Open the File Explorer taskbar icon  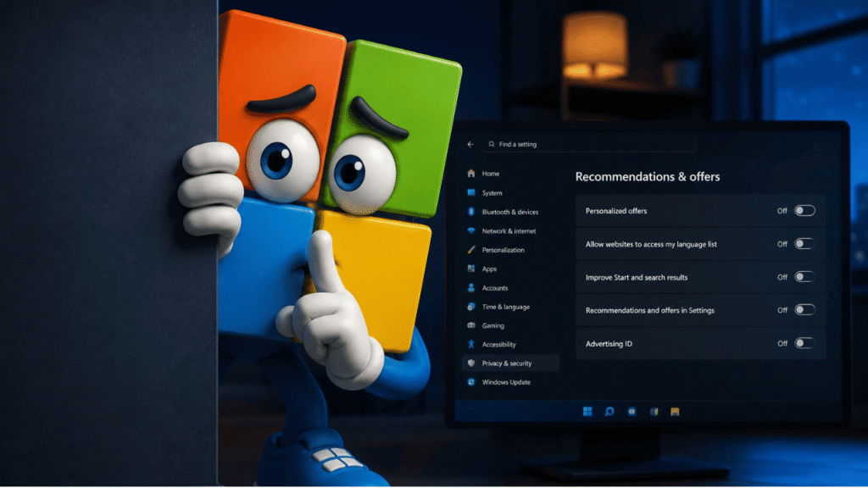pyautogui.click(x=675, y=412)
